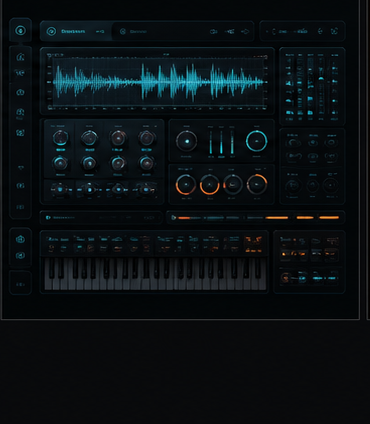
Task: Click the last icon in the sidebar's middle group
Action: coord(21,207)
